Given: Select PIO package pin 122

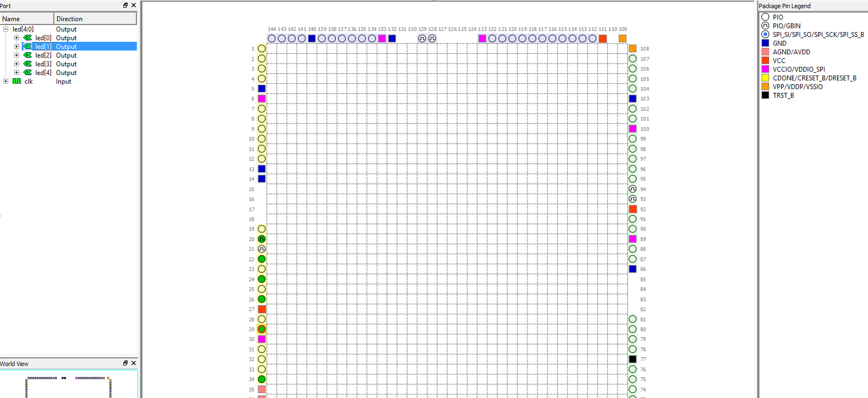Looking at the screenshot, I should point(492,39).
